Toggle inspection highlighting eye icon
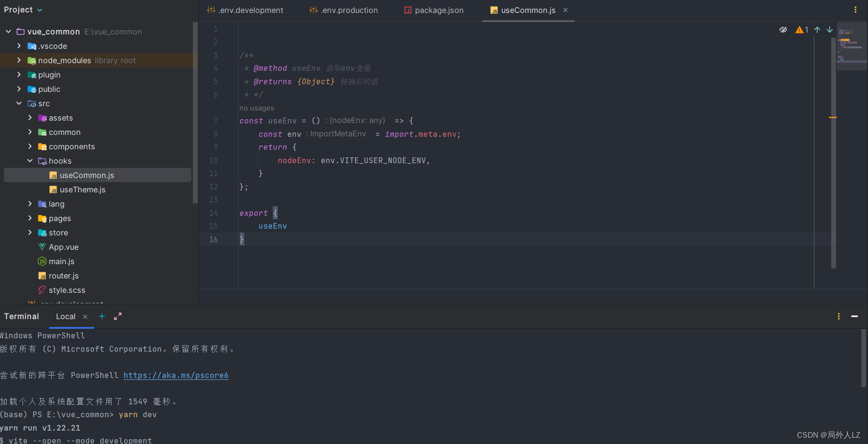Image resolution: width=868 pixels, height=444 pixels. [783, 30]
